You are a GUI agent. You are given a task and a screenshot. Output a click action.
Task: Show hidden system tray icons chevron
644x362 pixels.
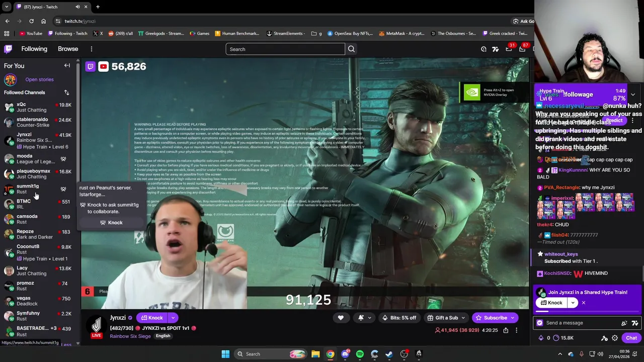(560, 354)
